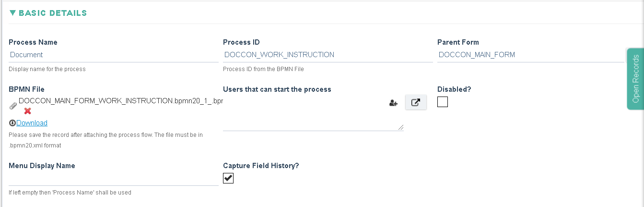Click download arrow icon beside Download

12,123
